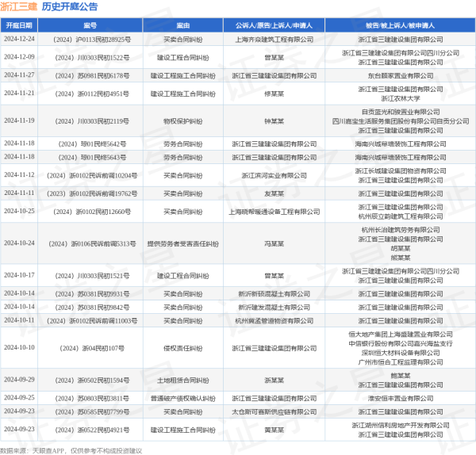Select the date cell 2024-12-09
This screenshot has width=476, height=455.
(19, 57)
